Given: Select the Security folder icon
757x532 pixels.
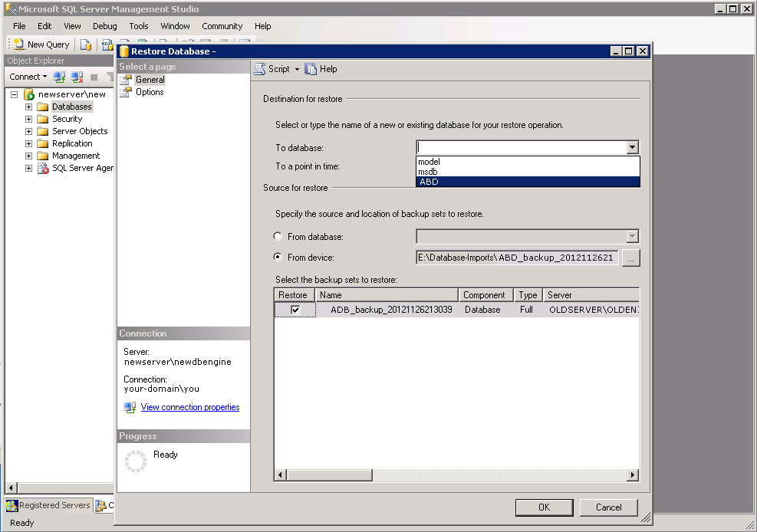Looking at the screenshot, I should coord(43,119).
